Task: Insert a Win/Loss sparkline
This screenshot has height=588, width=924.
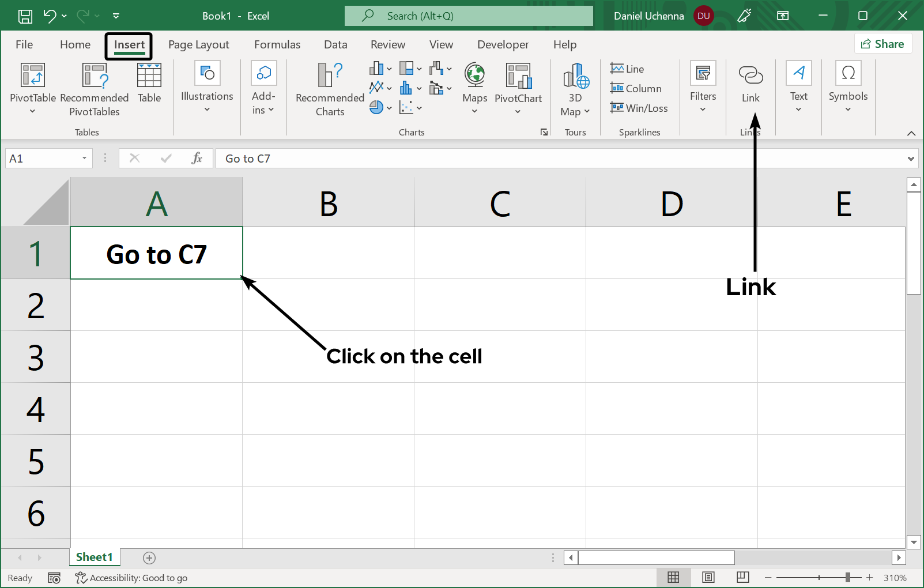Action: tap(639, 108)
